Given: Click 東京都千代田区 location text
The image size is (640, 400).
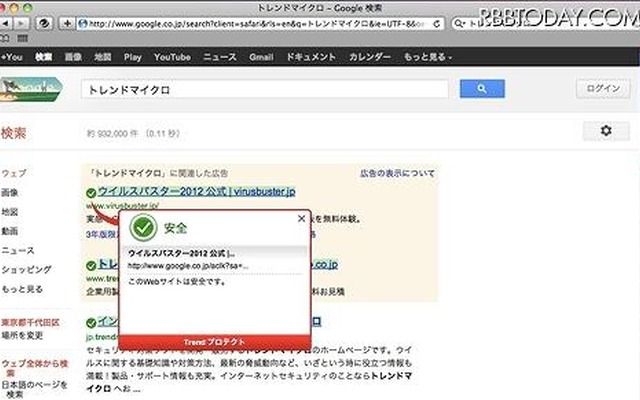Looking at the screenshot, I should (31, 322).
